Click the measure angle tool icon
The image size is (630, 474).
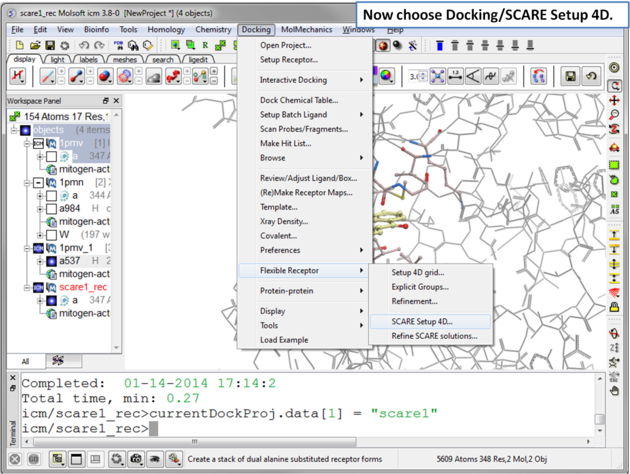[474, 77]
